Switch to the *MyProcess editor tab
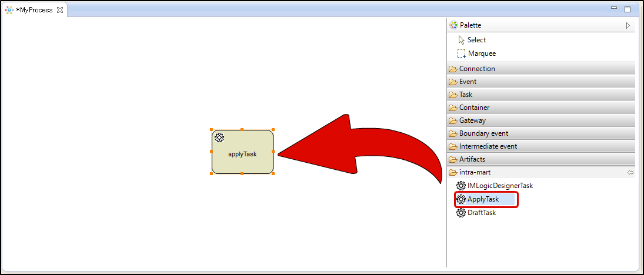The width and height of the screenshot is (644, 275). pos(35,10)
